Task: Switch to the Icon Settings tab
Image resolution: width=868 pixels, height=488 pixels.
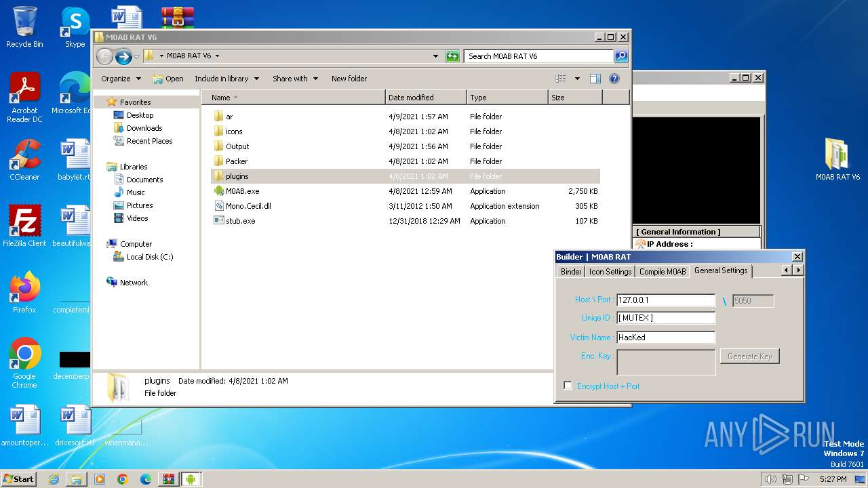Action: pos(610,271)
